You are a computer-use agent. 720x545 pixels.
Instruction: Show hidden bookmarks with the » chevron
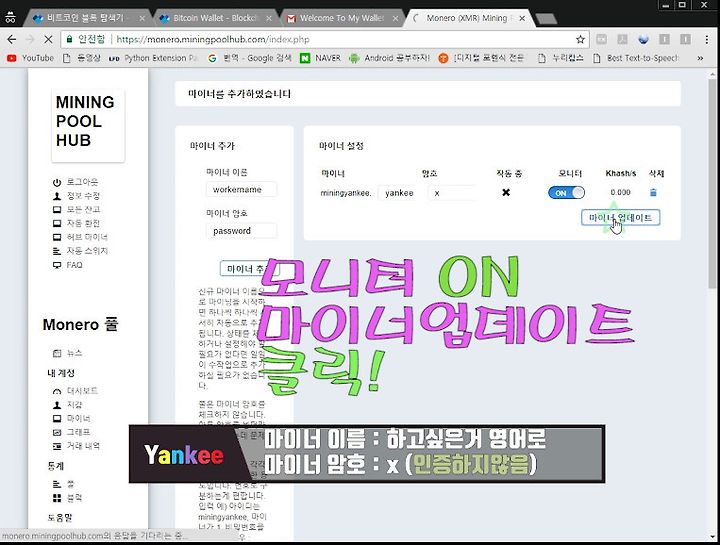coord(700,58)
